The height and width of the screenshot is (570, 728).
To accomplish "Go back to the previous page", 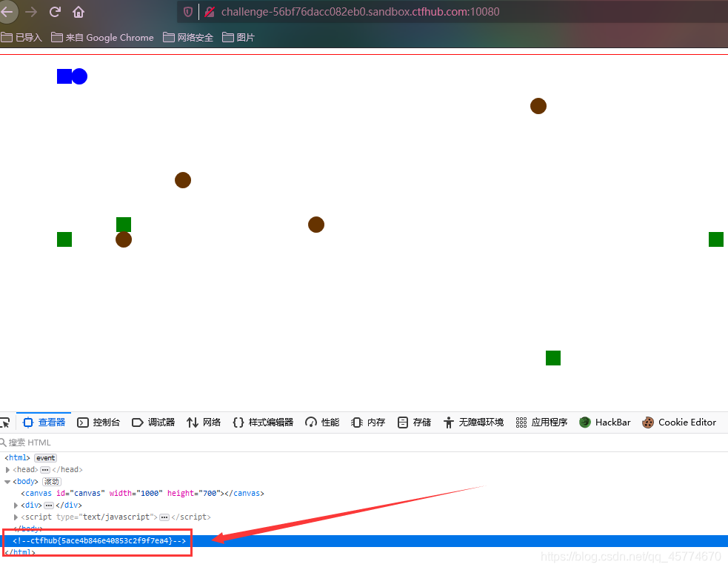I will click(x=7, y=12).
